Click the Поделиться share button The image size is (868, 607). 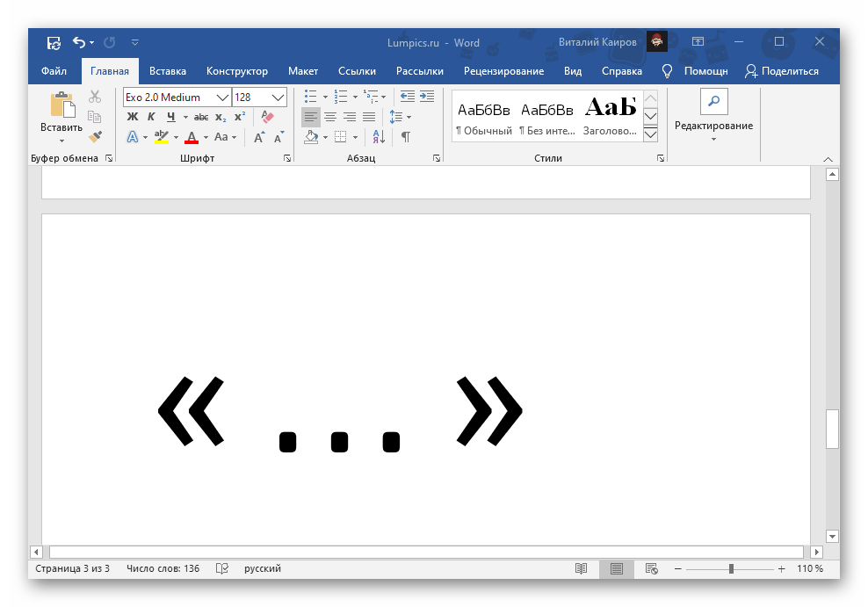(x=781, y=71)
